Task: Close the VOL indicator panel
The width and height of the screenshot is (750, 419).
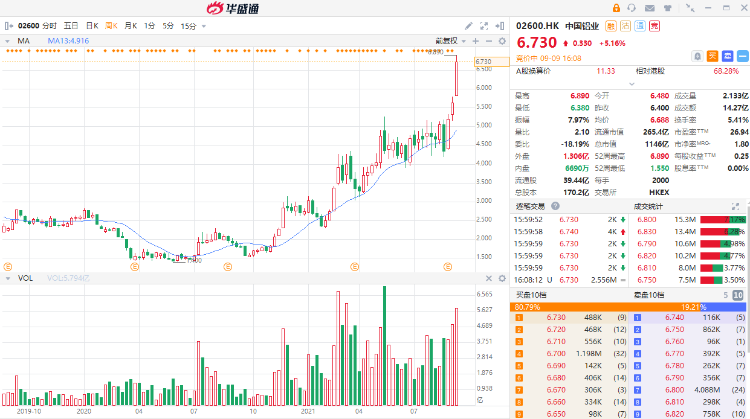Action: [489, 278]
